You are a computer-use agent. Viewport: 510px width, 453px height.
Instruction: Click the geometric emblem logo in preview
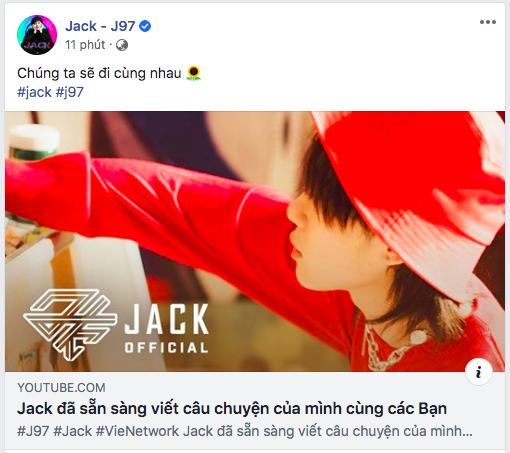pyautogui.click(x=70, y=325)
